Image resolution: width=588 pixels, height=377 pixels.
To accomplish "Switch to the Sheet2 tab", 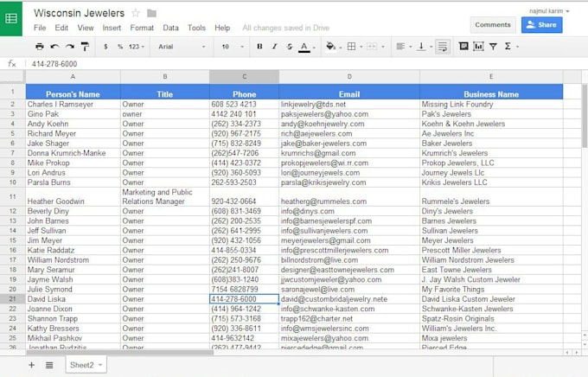I will click(x=84, y=366).
